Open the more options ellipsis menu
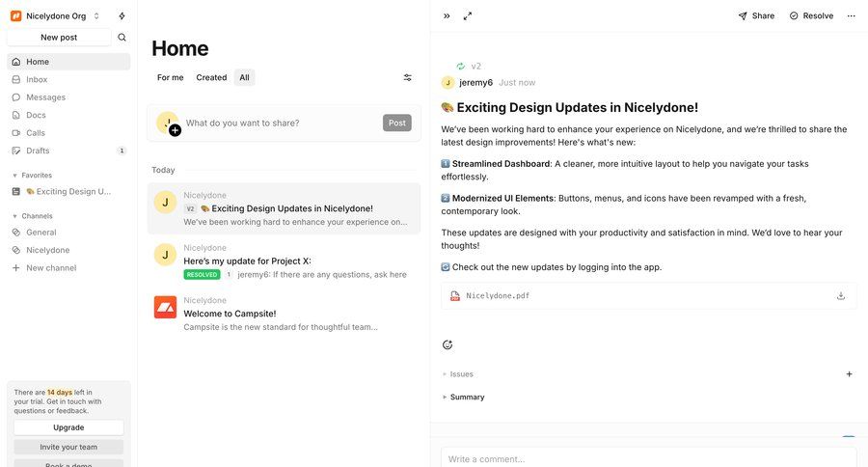 tap(851, 15)
